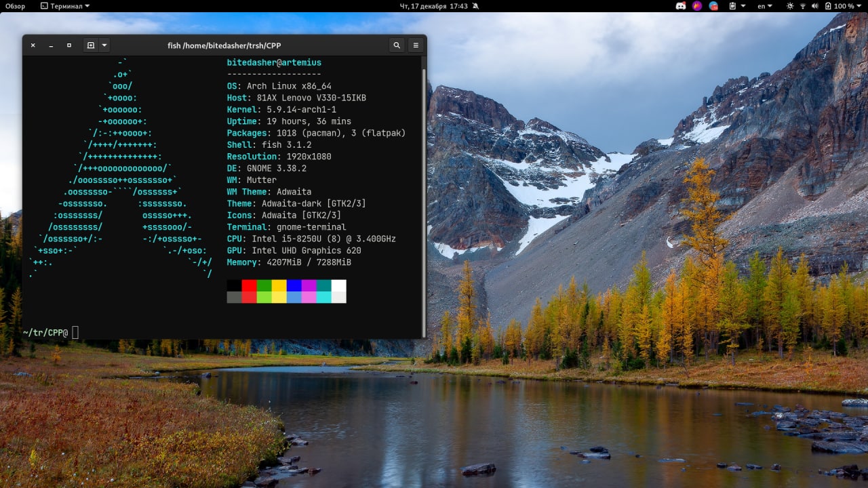
Task: Click the WM Theme: Adwaita line
Action: (x=269, y=192)
